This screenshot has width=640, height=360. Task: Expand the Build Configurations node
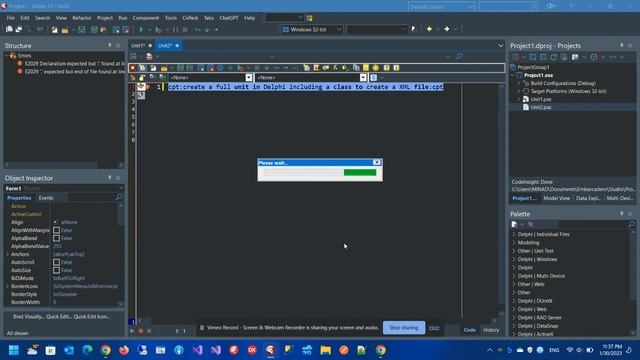point(519,83)
